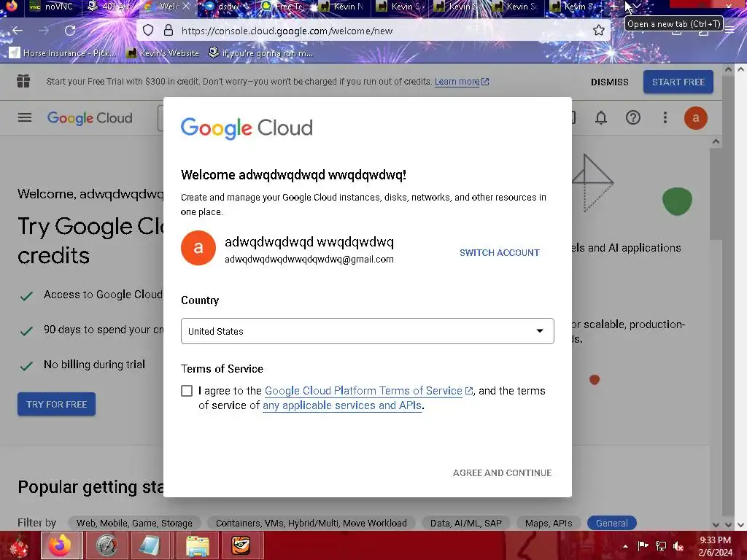Open the three-dot settings menu in console header
The height and width of the screenshot is (560, 747).
coord(665,117)
